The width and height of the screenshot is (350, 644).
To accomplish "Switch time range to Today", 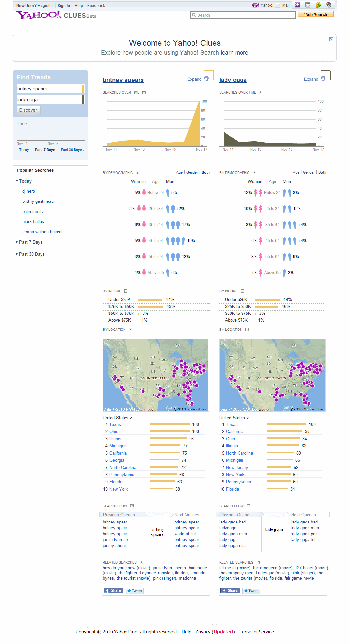I will point(24,150).
